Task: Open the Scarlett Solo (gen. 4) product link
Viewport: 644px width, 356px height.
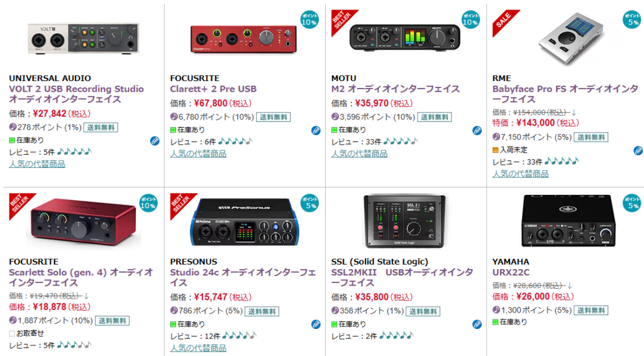Action: (80, 277)
